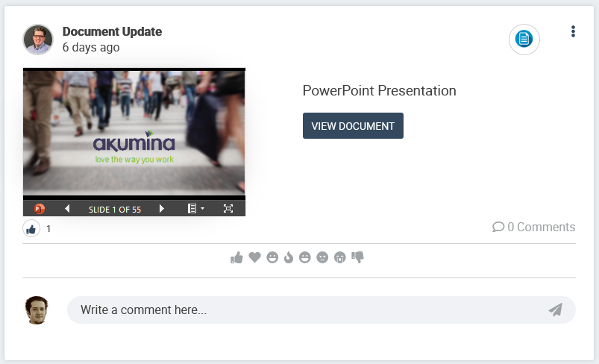This screenshot has height=364, width=599.
Task: React with the heart icon
Action: [x=254, y=257]
